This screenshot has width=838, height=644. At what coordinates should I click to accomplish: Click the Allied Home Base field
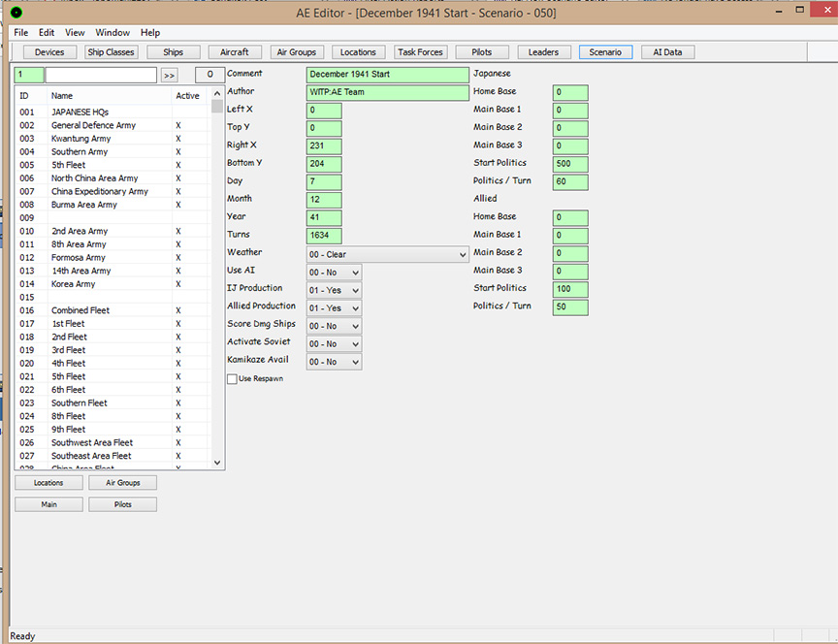[570, 217]
